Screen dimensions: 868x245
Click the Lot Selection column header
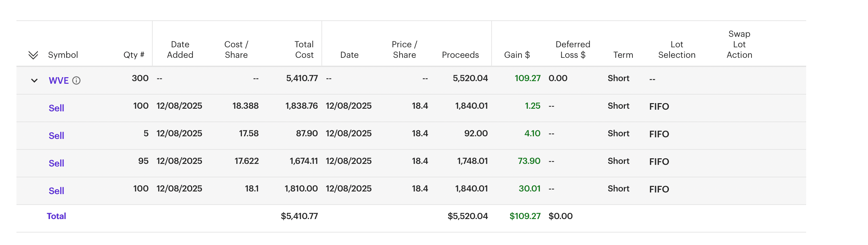click(x=677, y=50)
